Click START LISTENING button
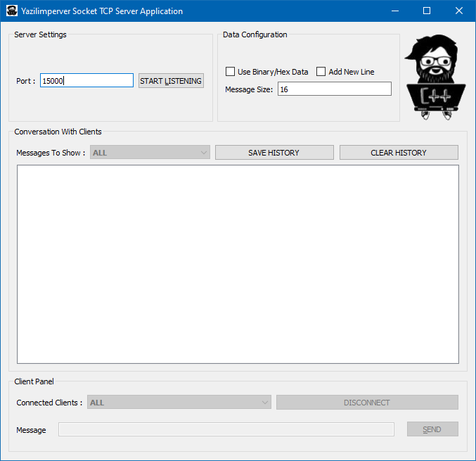This screenshot has width=476, height=461. point(171,81)
